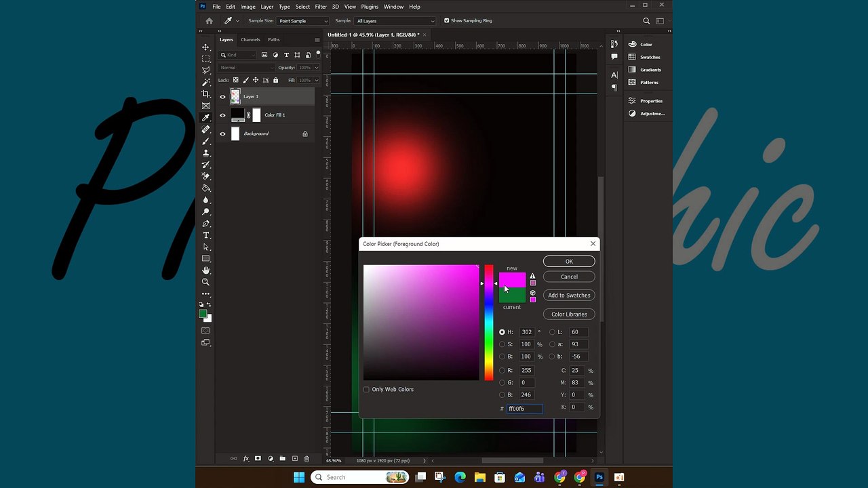
Task: Select the Zoom tool
Action: click(x=205, y=282)
